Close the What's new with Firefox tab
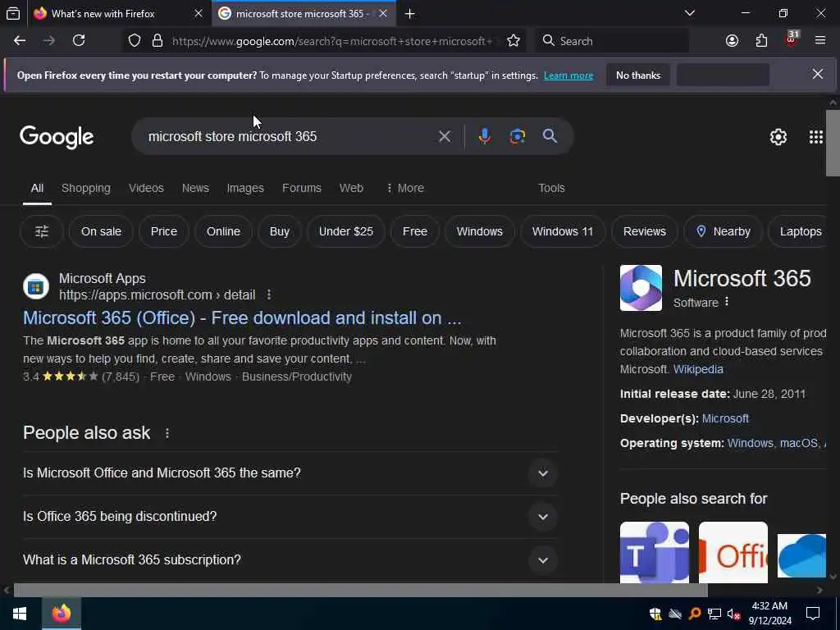This screenshot has width=840, height=630. [199, 14]
